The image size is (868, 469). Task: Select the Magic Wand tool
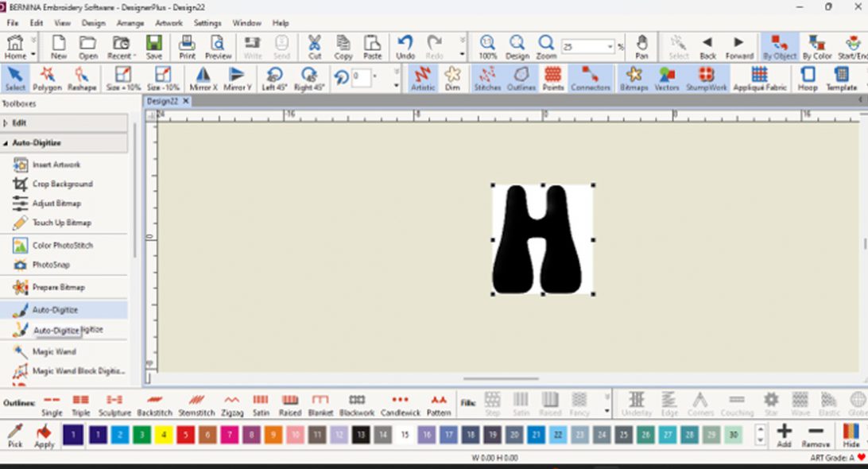click(x=53, y=351)
